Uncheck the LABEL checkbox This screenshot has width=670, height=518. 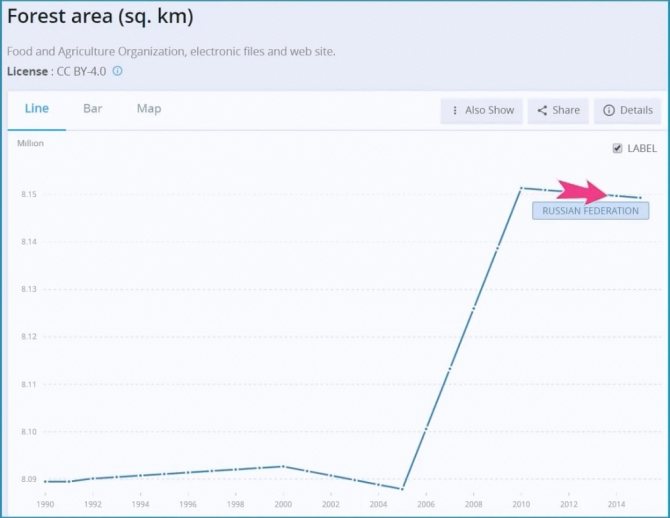pos(617,148)
